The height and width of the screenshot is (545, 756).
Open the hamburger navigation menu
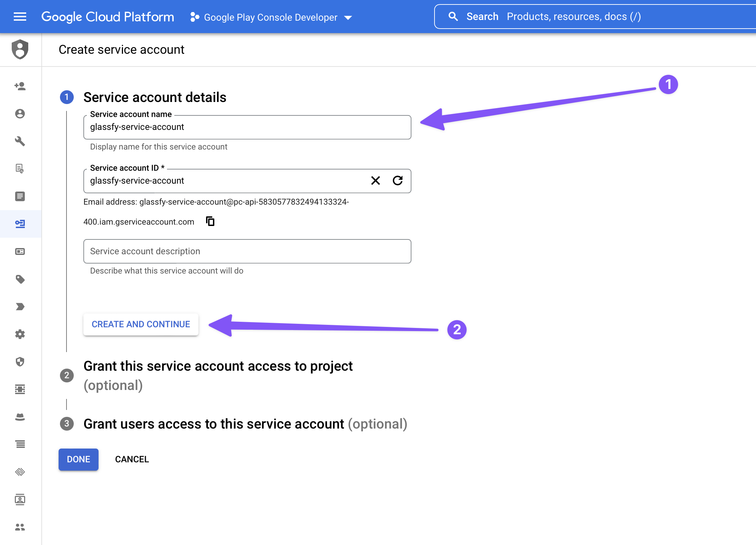20,17
